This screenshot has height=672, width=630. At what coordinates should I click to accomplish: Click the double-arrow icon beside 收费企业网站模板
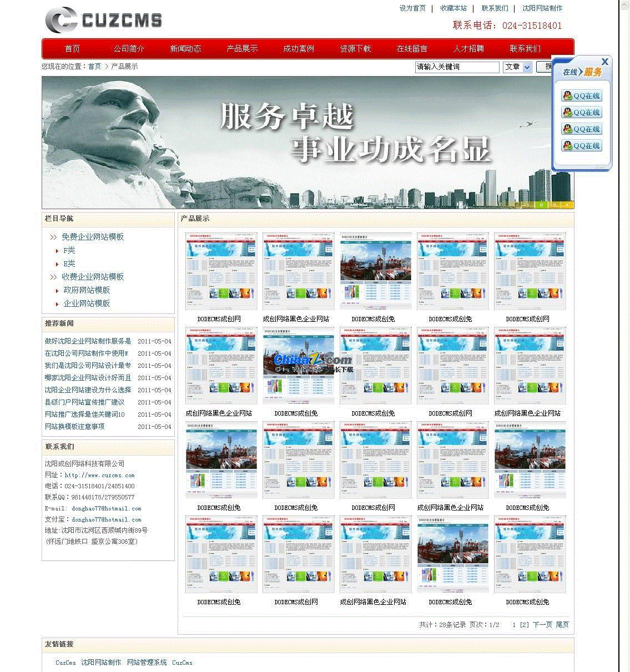tap(53, 277)
